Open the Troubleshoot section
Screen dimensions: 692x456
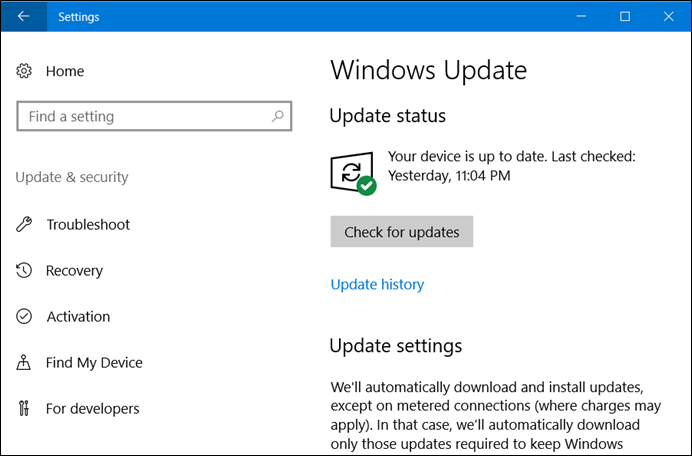click(x=88, y=225)
